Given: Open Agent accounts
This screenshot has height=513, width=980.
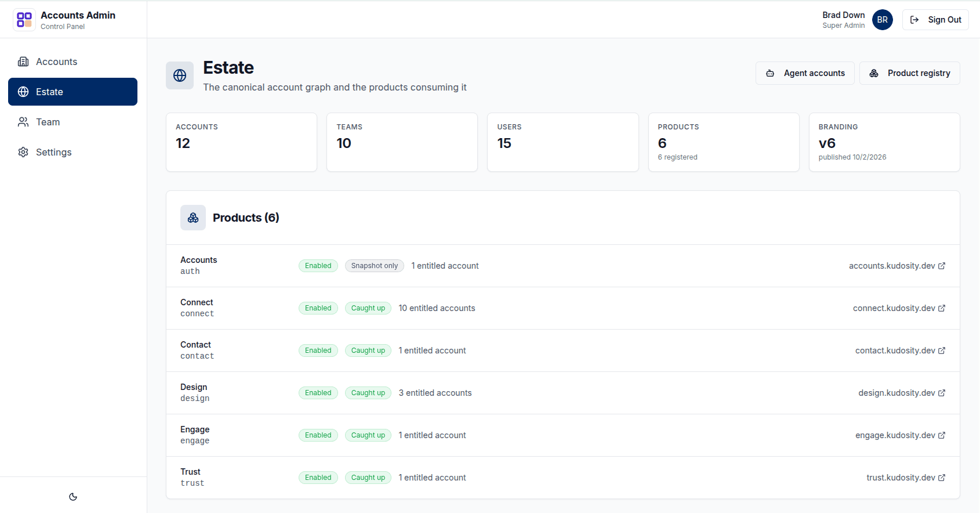Looking at the screenshot, I should [805, 73].
